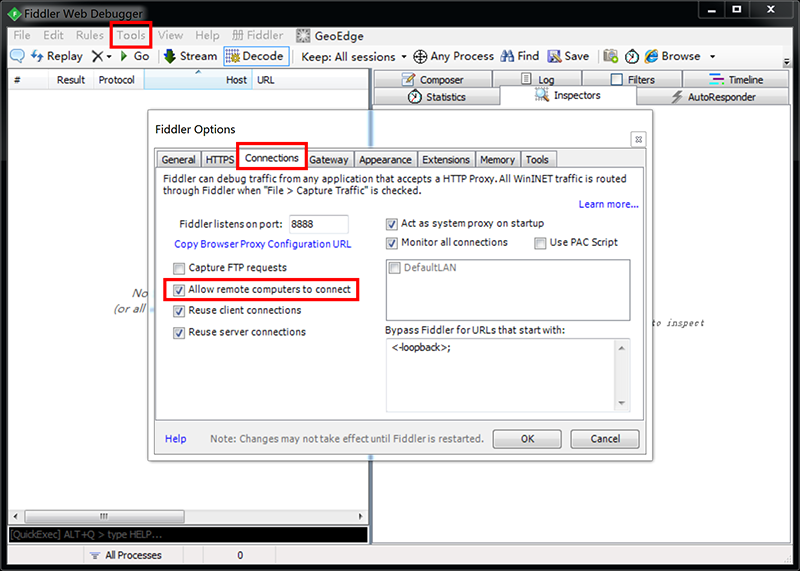Viewport: 800px width, 571px height.
Task: Open the Gateway options tab
Action: [329, 160]
